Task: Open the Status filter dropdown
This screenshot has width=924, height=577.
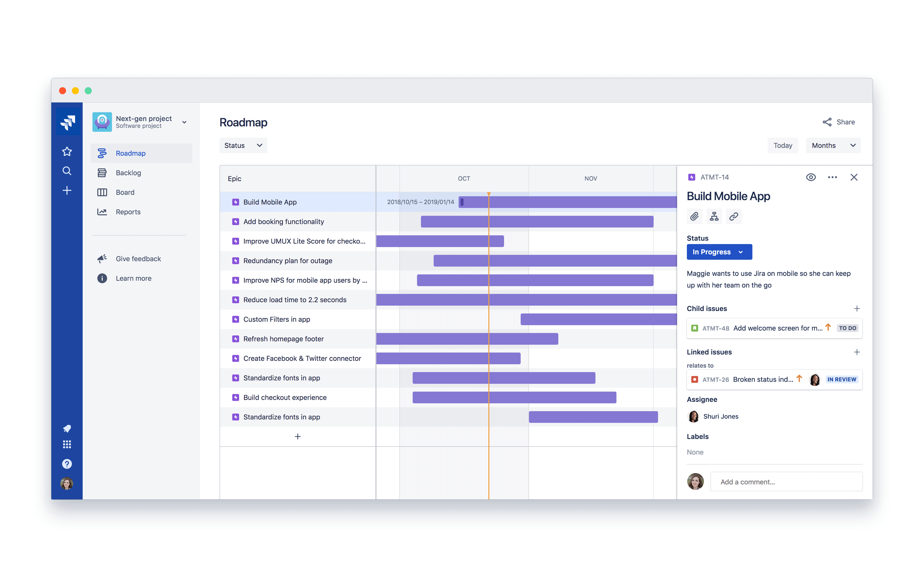Action: pos(242,145)
